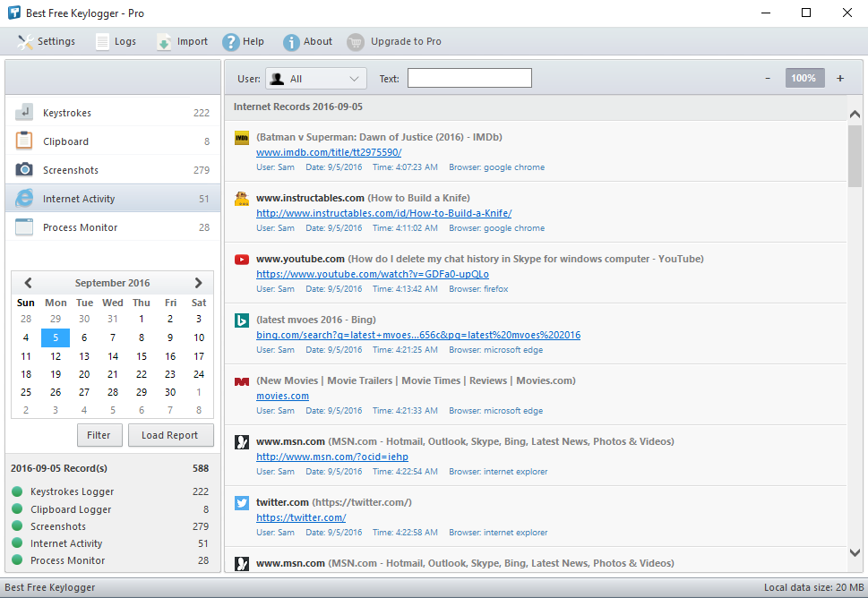Pick September 22 in the calendar

pyautogui.click(x=142, y=374)
